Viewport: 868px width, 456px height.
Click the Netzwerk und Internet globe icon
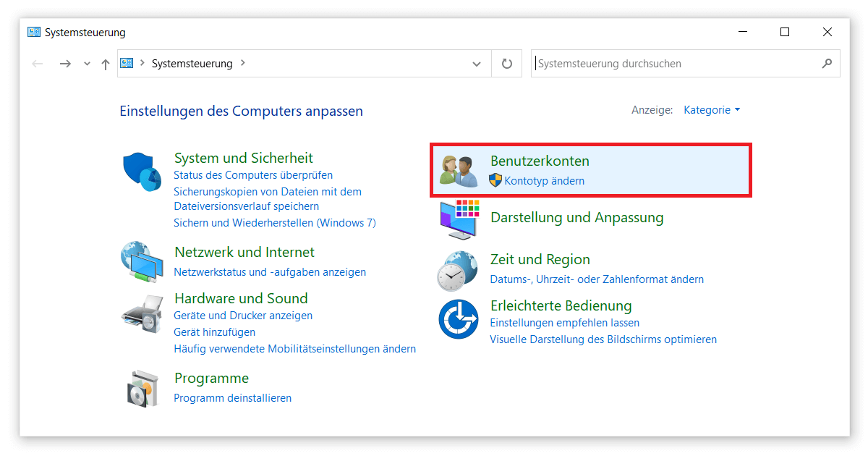(142, 262)
